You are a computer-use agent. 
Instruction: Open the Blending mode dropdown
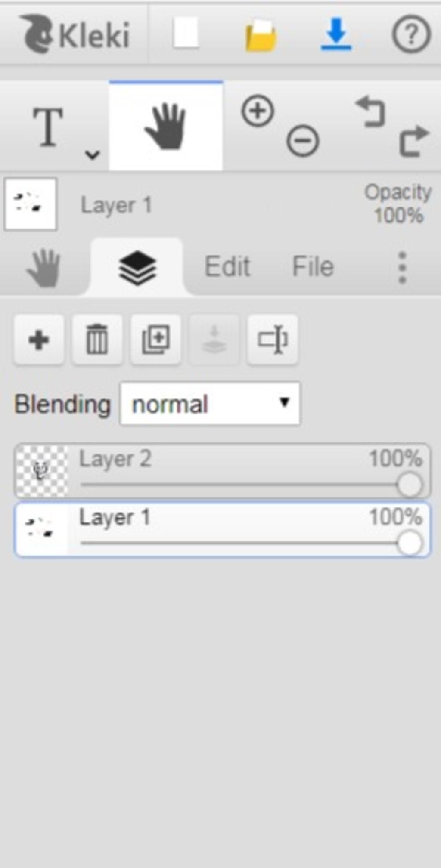tap(210, 404)
